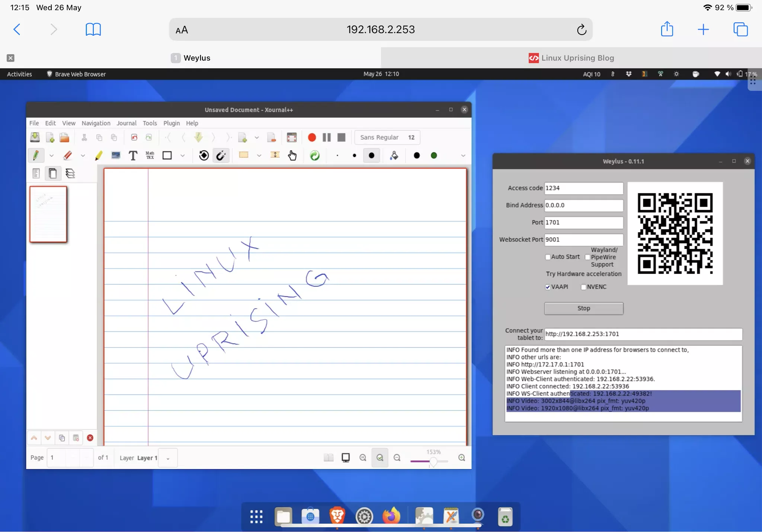Click the Access code input field
Screen dimensions: 762x532
tap(583, 188)
